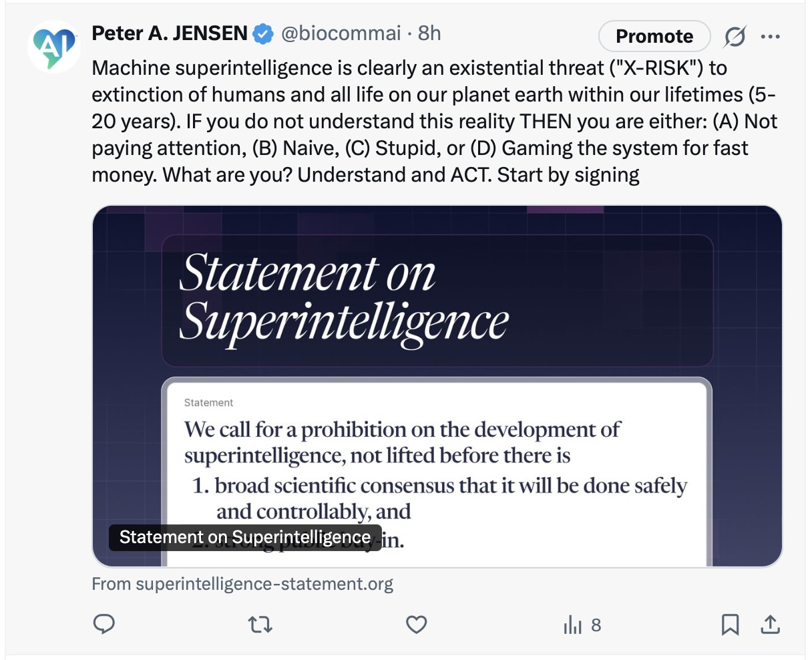Click the @biocommai handle
This screenshot has height=660, width=812.
(x=341, y=33)
